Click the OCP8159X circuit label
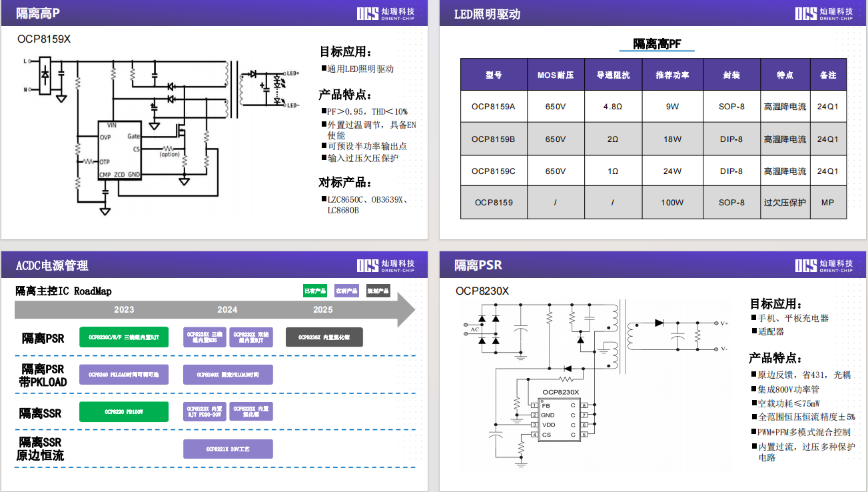This screenshot has height=492, width=868. pyautogui.click(x=44, y=39)
